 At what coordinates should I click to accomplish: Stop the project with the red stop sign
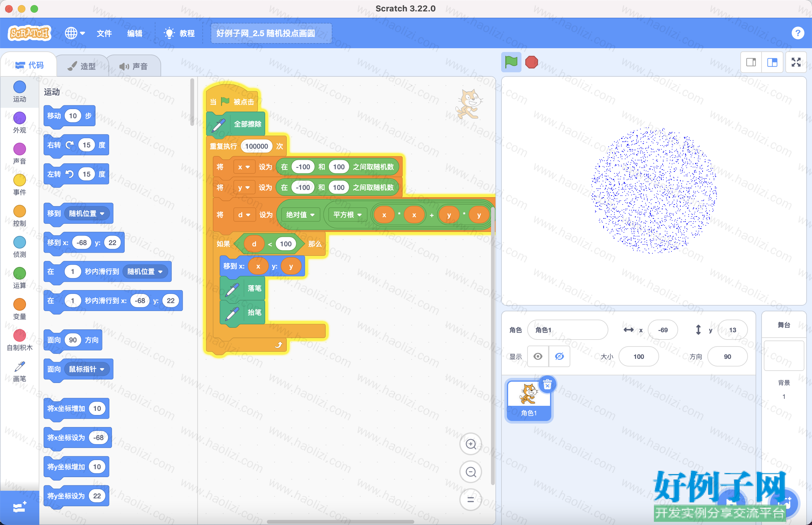(531, 62)
